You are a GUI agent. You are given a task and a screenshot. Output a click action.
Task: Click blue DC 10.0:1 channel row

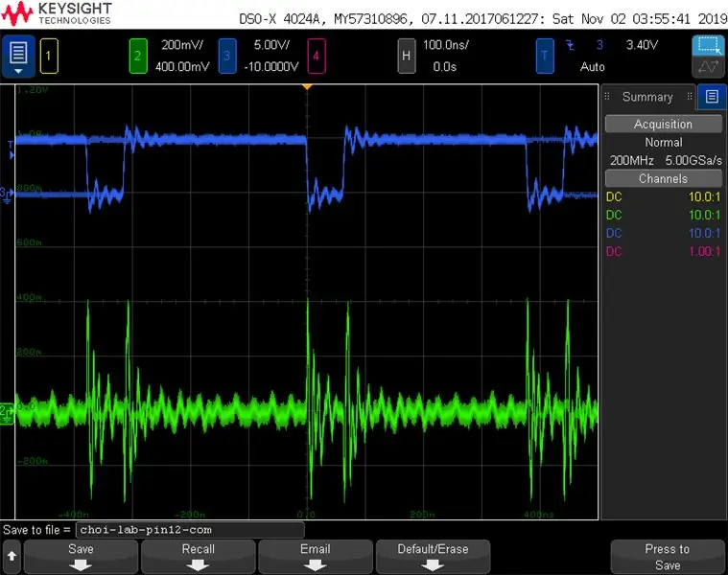(x=664, y=233)
